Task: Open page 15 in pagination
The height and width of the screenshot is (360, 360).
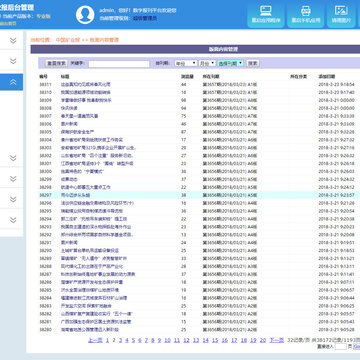Action: [x=215, y=340]
